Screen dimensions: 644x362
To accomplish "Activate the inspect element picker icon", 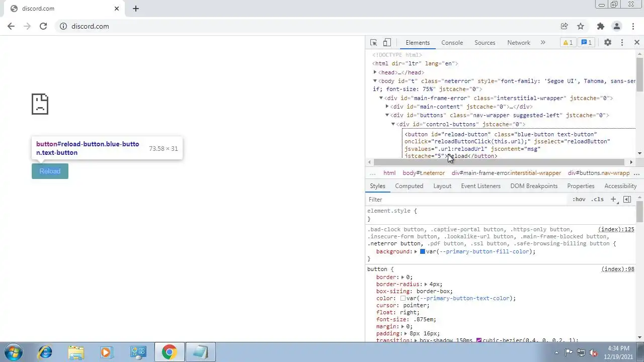I will (373, 43).
